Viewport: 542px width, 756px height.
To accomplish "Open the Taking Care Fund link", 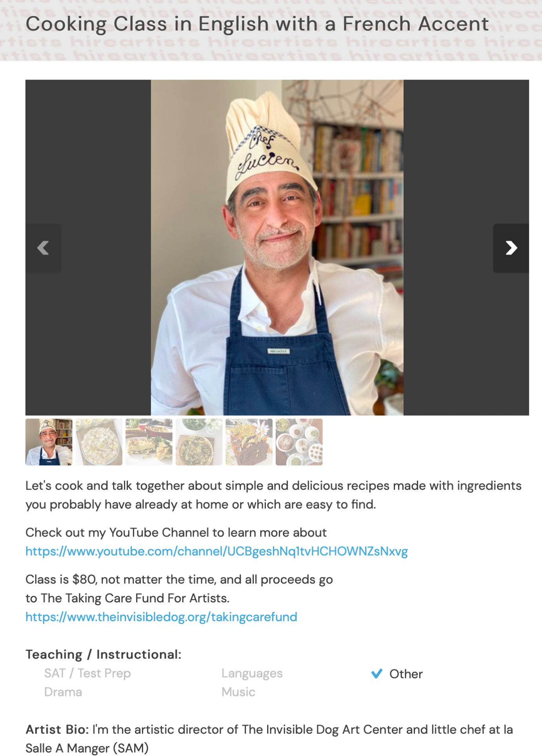I will coord(161,617).
